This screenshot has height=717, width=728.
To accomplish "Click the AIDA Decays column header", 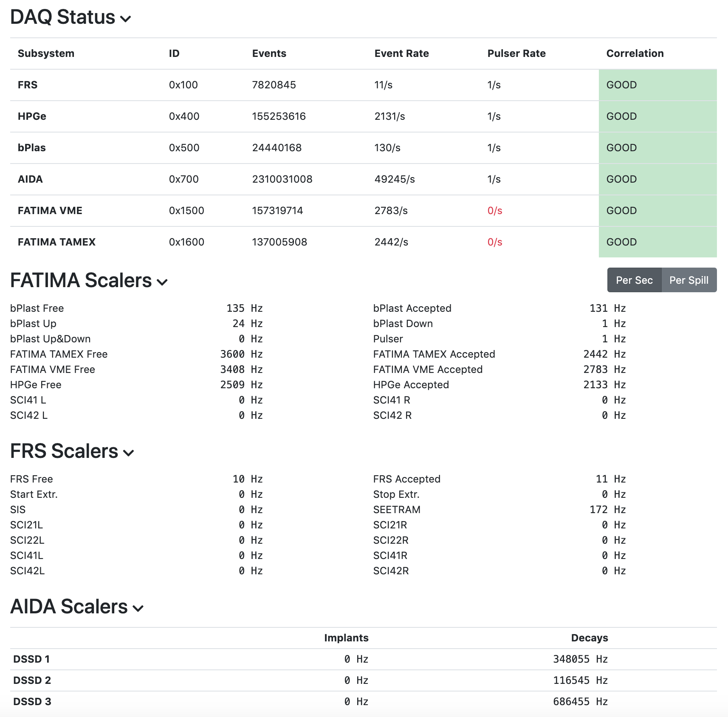I will tap(589, 638).
